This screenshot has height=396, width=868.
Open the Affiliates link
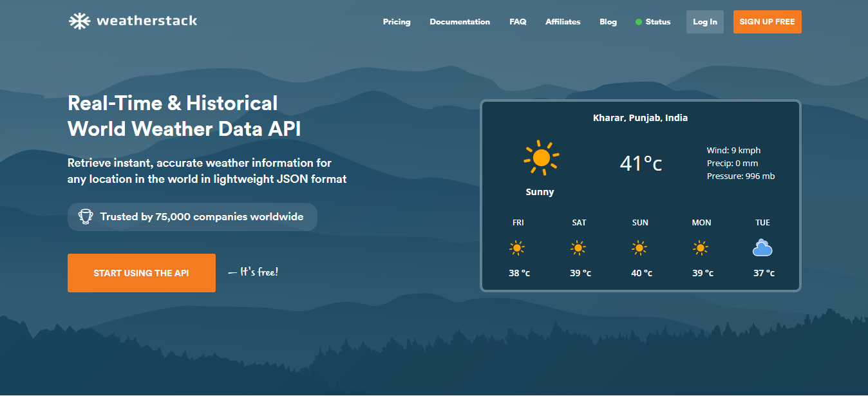[563, 22]
